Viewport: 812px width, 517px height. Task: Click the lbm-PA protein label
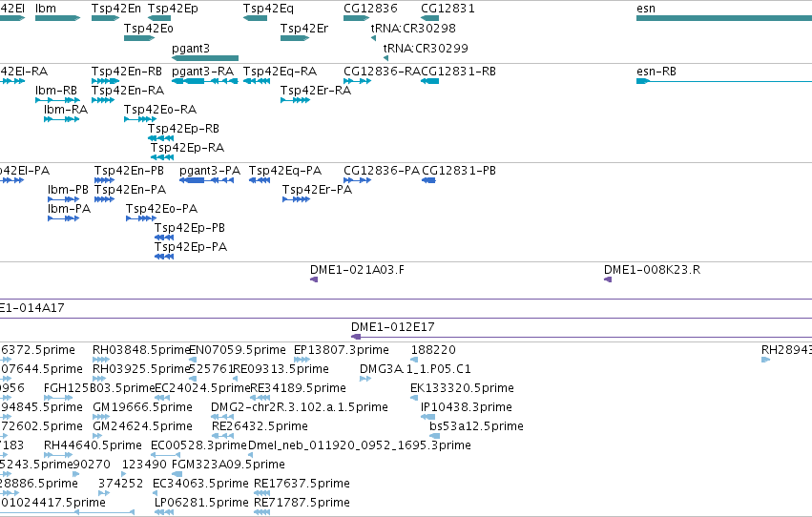pyautogui.click(x=69, y=209)
